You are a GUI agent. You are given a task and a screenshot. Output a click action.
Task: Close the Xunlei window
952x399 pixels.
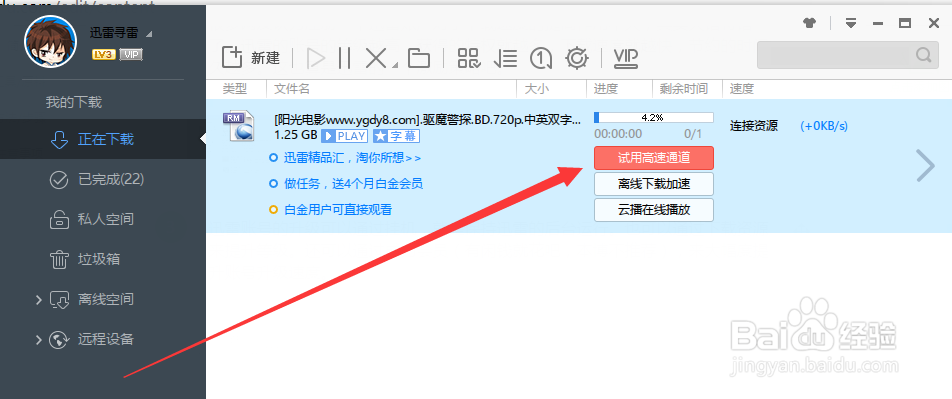934,23
